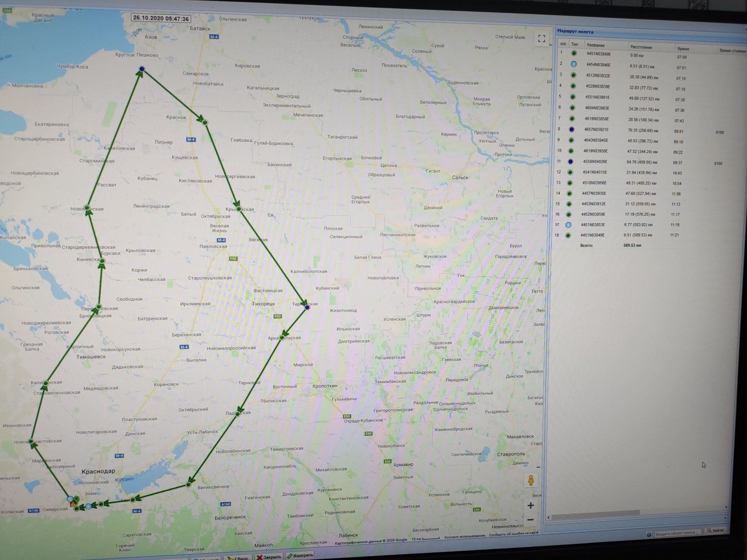The image size is (747, 560).
Task: Select the Street View pegman icon
Action: (530, 480)
